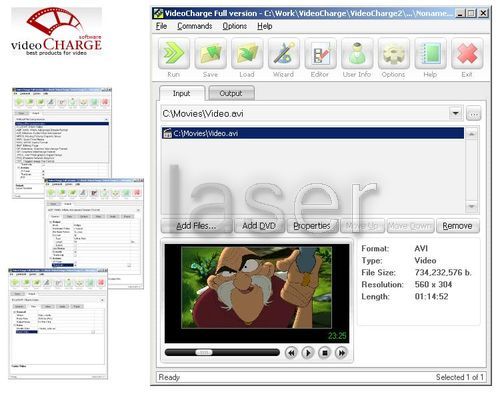Click the AVI format value

pyautogui.click(x=421, y=249)
